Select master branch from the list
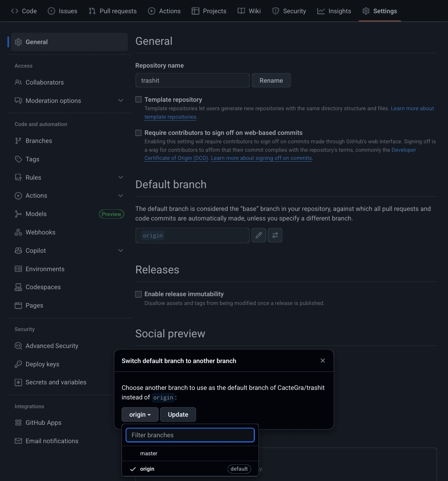The image size is (448, 481). (149, 453)
